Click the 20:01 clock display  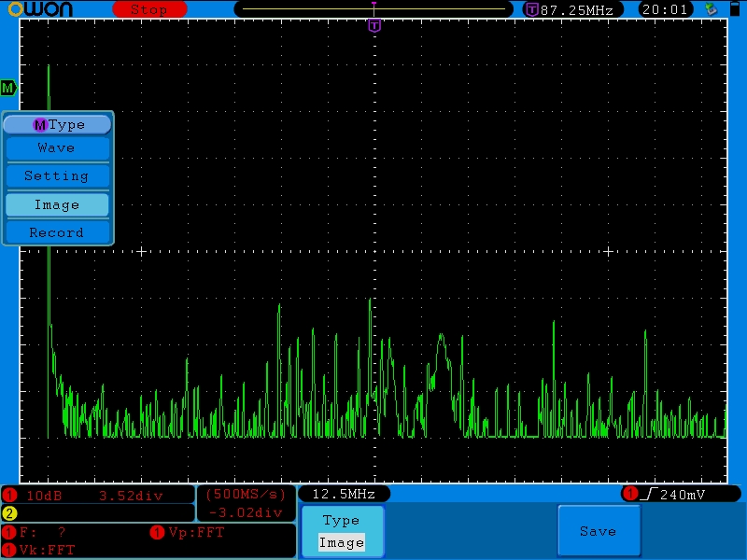(x=665, y=9)
